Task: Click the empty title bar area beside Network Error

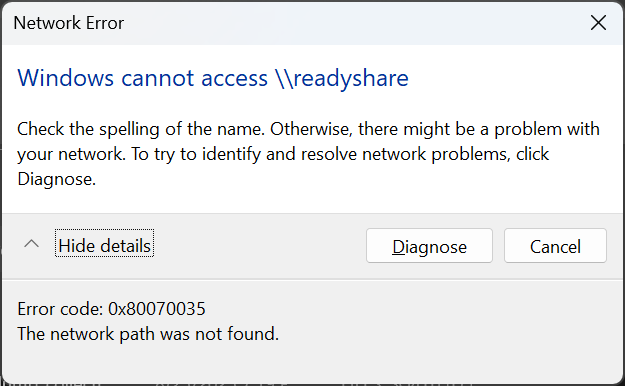Action: [x=355, y=23]
